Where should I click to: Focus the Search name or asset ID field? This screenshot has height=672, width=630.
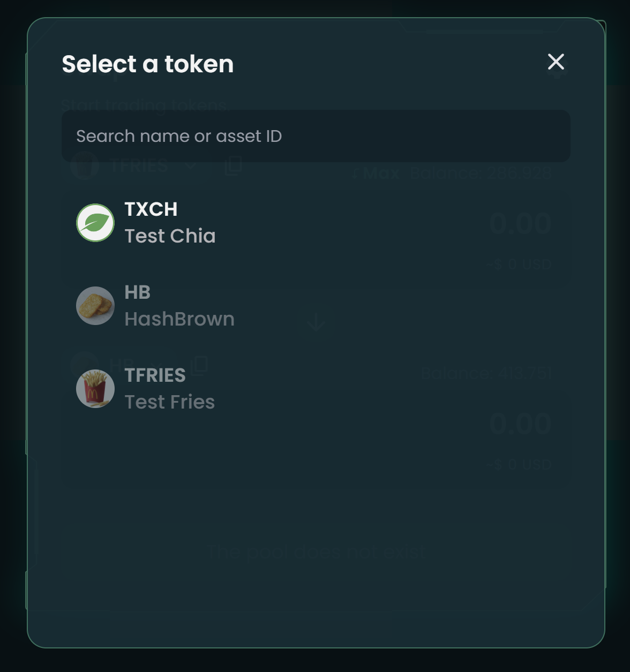[316, 136]
